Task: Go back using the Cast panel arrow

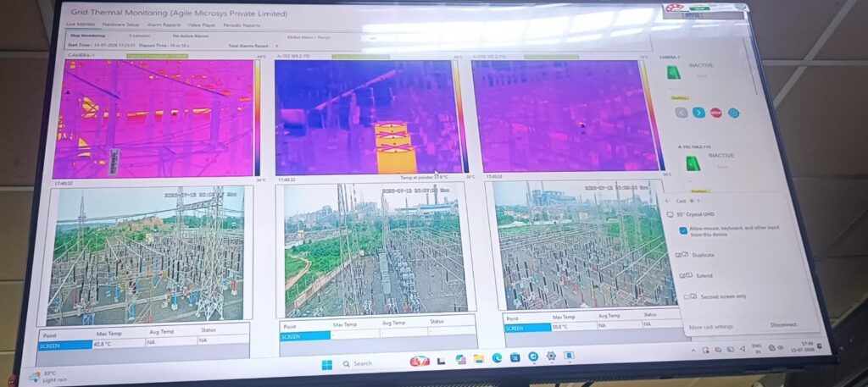Action: [x=668, y=201]
